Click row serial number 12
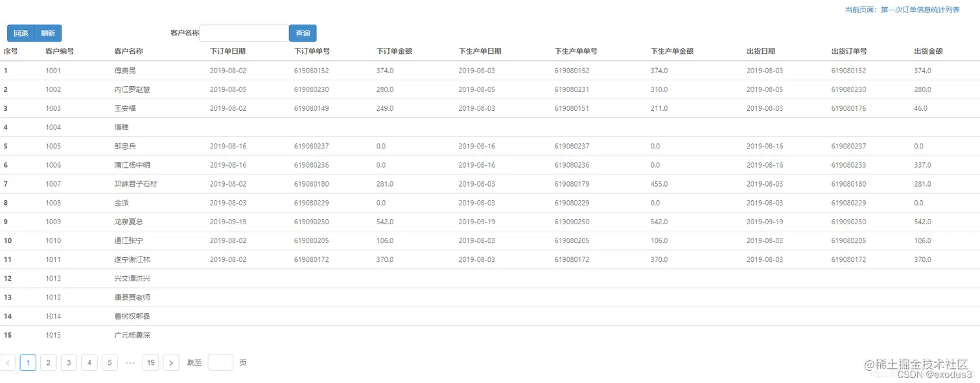 (x=8, y=279)
